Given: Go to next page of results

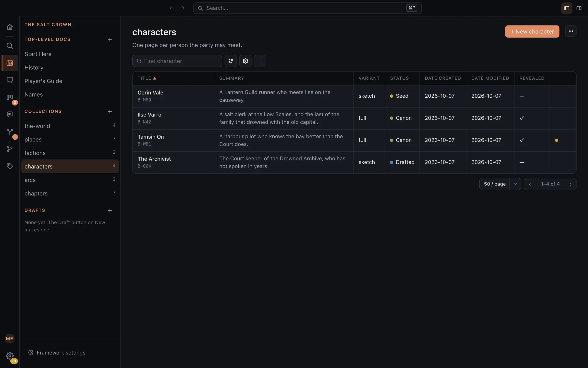Looking at the screenshot, I should (x=571, y=184).
